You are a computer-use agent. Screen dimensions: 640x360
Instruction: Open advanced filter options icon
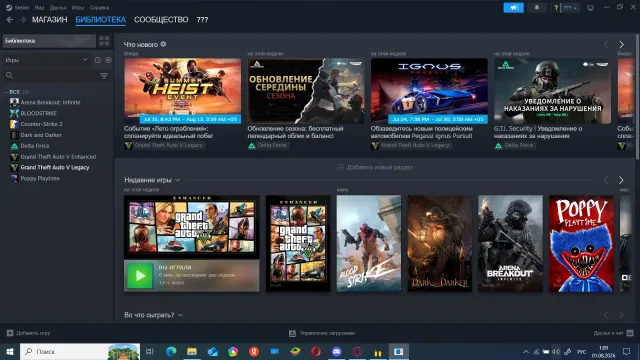pyautogui.click(x=104, y=76)
